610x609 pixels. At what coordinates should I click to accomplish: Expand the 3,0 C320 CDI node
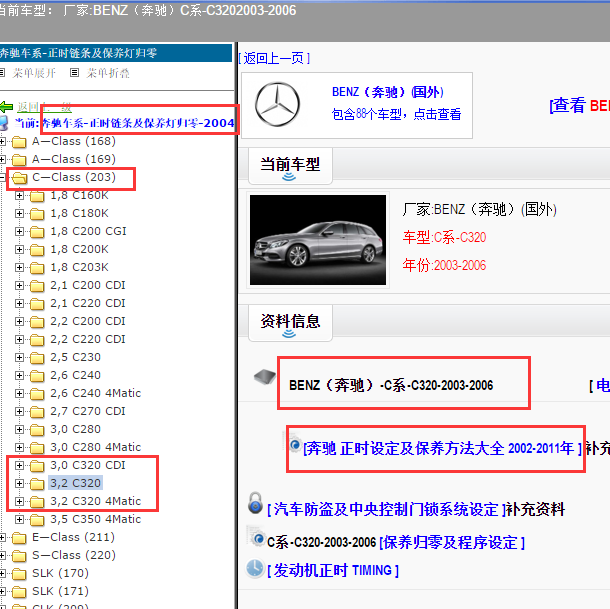[x=19, y=465]
